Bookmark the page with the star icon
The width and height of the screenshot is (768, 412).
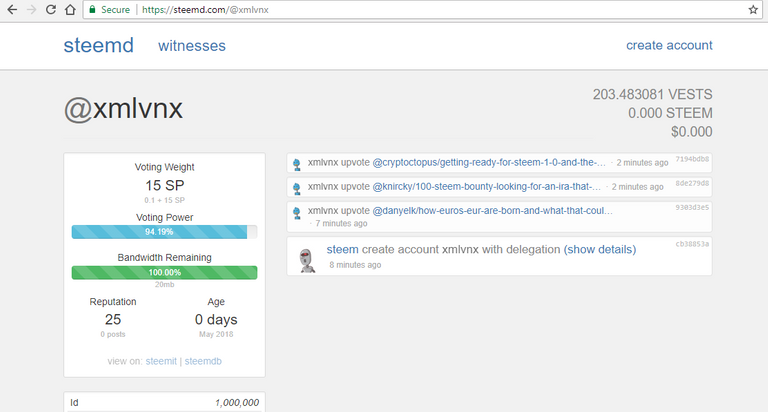(753, 9)
